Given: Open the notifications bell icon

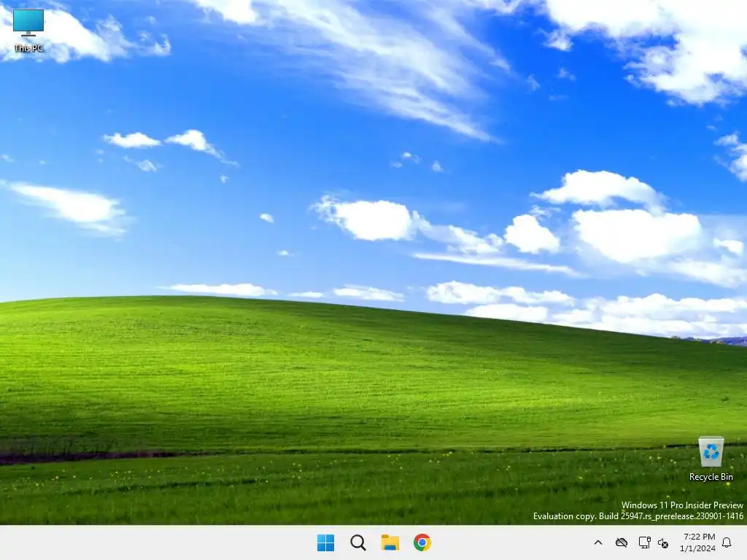Looking at the screenshot, I should pyautogui.click(x=727, y=542).
